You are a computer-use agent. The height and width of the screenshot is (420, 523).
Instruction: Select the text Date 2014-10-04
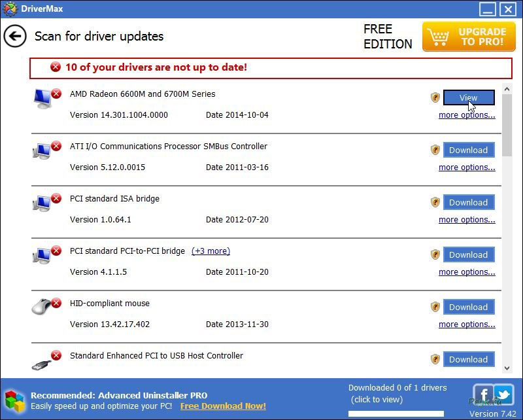(x=237, y=115)
